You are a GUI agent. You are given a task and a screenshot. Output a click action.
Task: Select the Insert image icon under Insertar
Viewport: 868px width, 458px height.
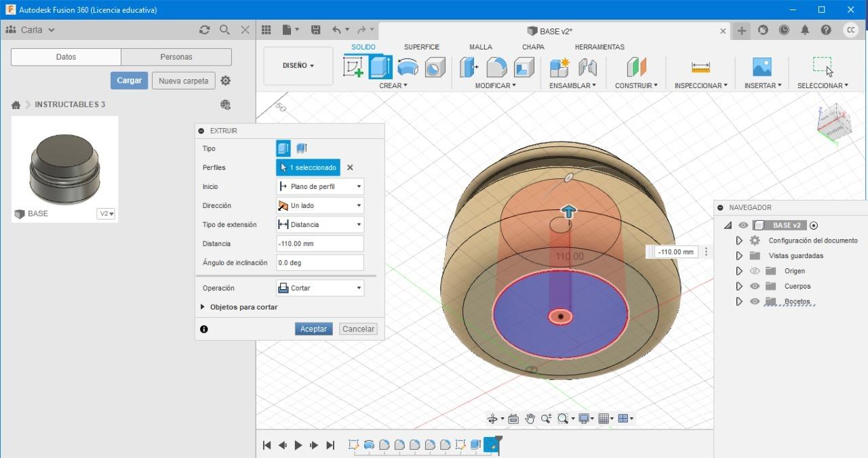762,66
